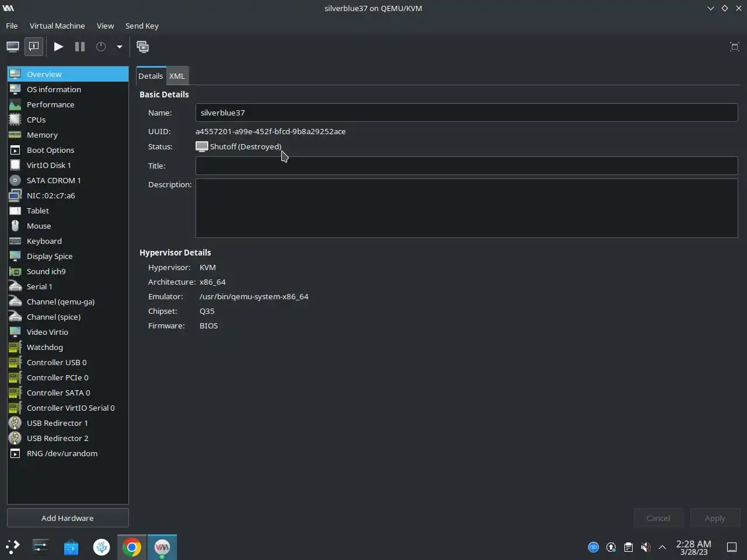Viewport: 747px width, 560px height.
Task: Select Controller SATA 0
Action: pyautogui.click(x=68, y=393)
